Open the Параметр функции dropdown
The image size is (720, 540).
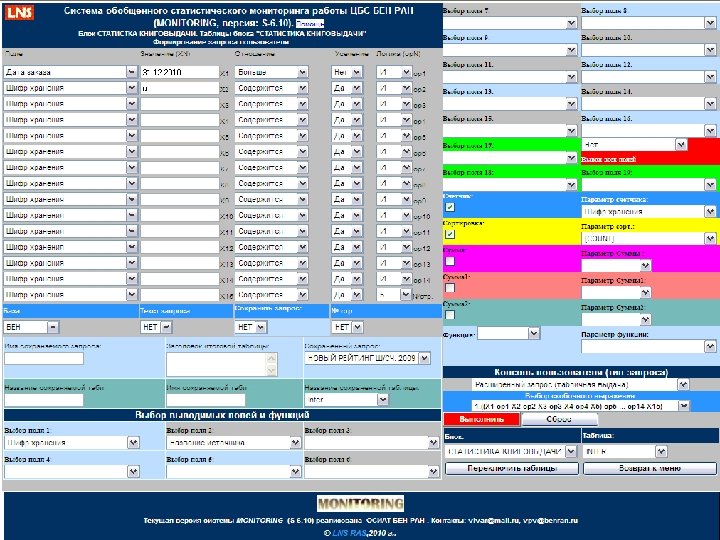(x=648, y=346)
